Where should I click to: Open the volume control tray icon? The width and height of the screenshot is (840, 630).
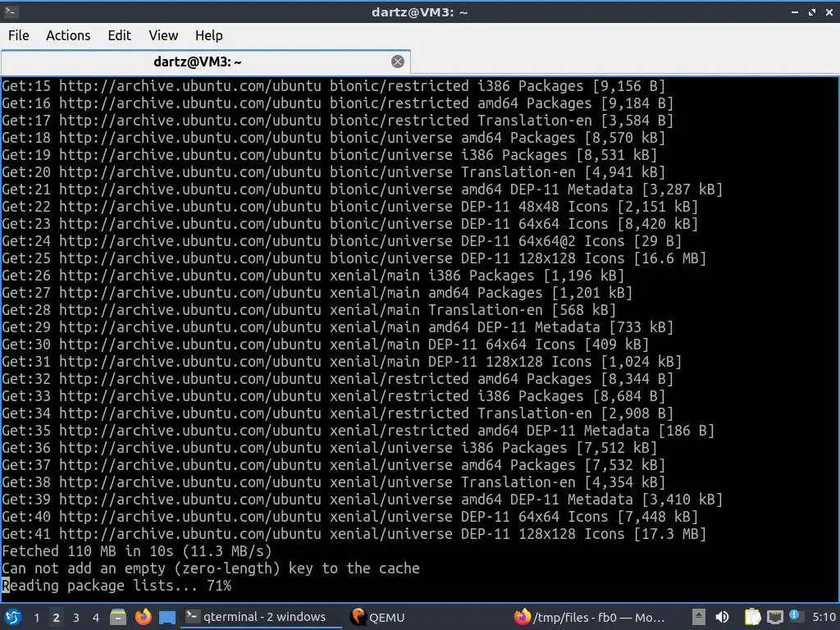click(722, 617)
